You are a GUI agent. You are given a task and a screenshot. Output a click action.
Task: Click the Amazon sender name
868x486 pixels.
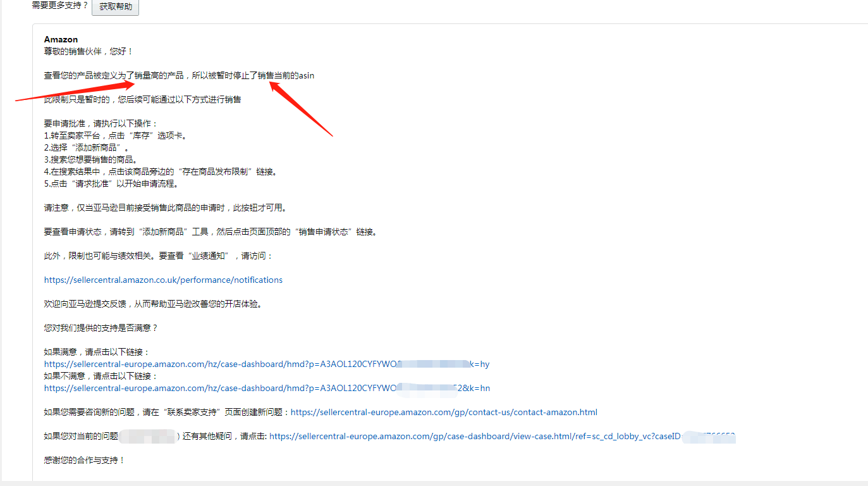(x=61, y=39)
